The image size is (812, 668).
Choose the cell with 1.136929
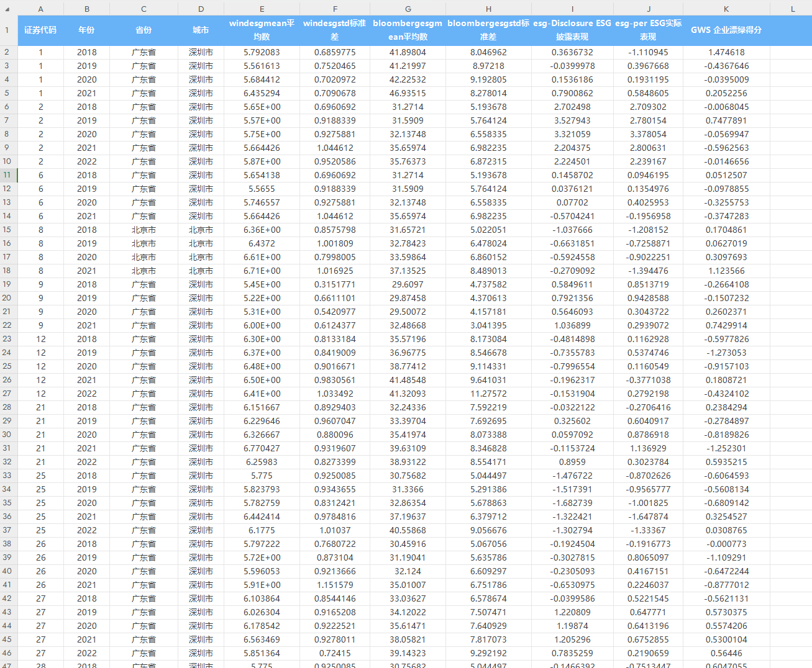click(x=649, y=448)
